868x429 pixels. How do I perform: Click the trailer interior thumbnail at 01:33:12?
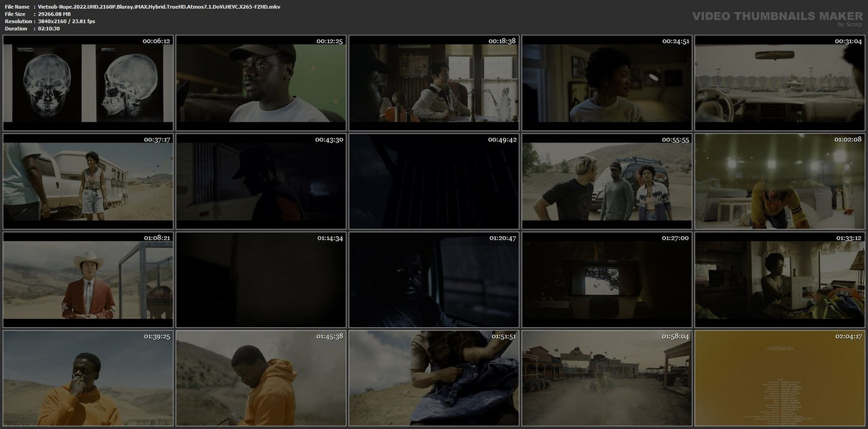(x=780, y=280)
